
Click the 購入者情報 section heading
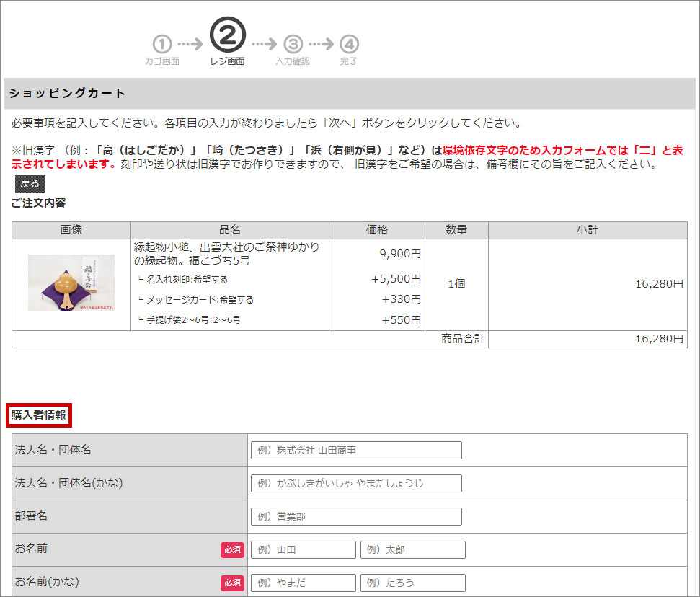tap(39, 415)
